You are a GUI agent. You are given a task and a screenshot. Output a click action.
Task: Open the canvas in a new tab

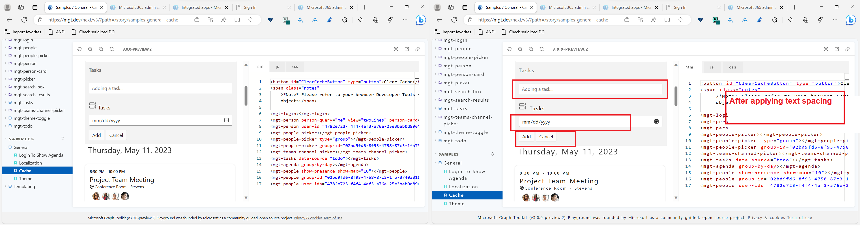[x=406, y=49]
